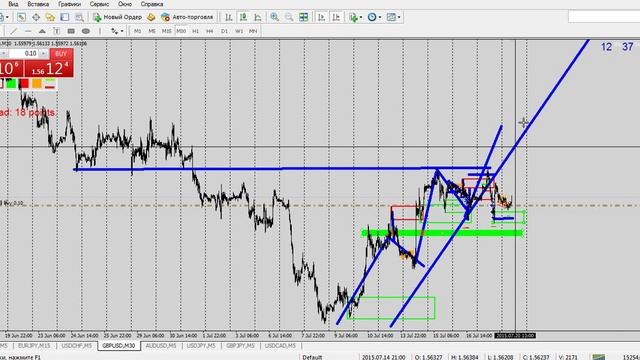Switch to the USDCAD,M5 chart tab

tap(280, 346)
